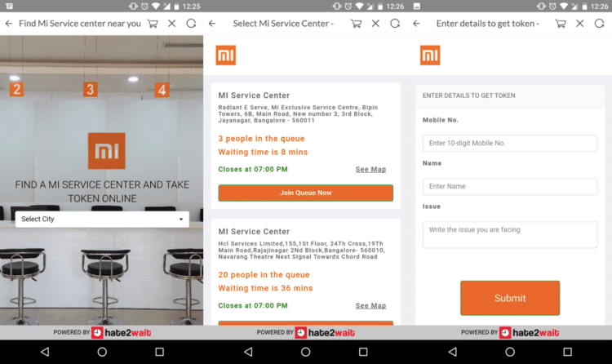This screenshot has width=612, height=364.
Task: Go back from Enter details to get token
Action: pyautogui.click(x=416, y=24)
